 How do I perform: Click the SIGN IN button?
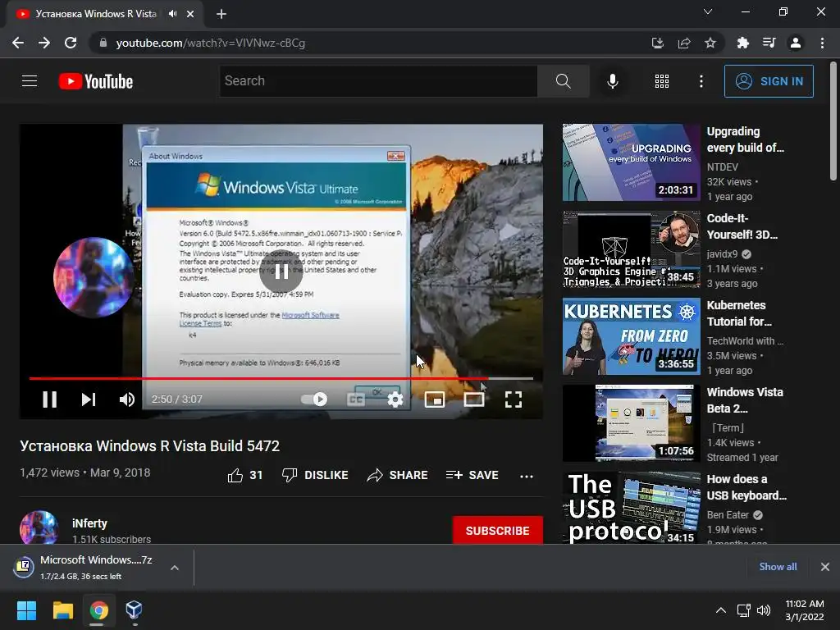point(769,81)
